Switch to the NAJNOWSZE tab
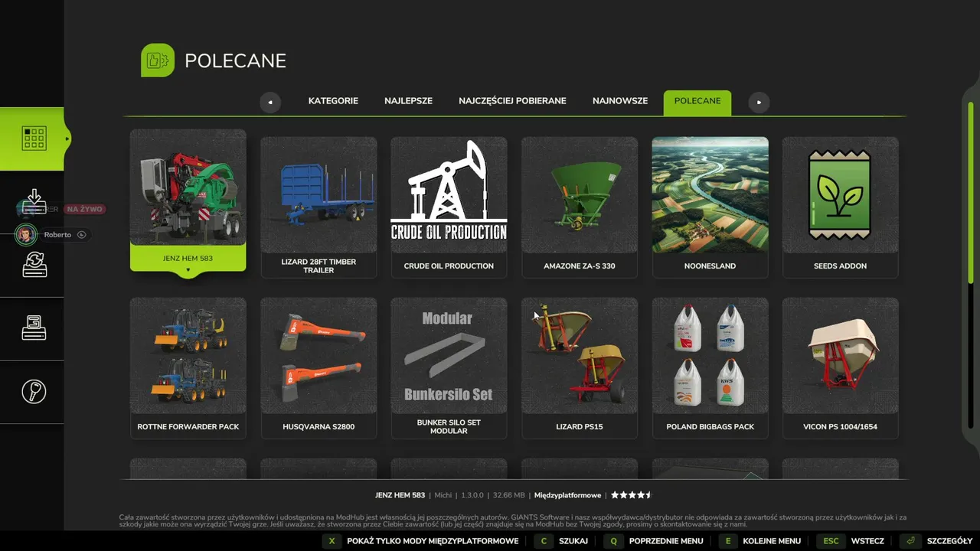This screenshot has width=980, height=551. point(620,101)
